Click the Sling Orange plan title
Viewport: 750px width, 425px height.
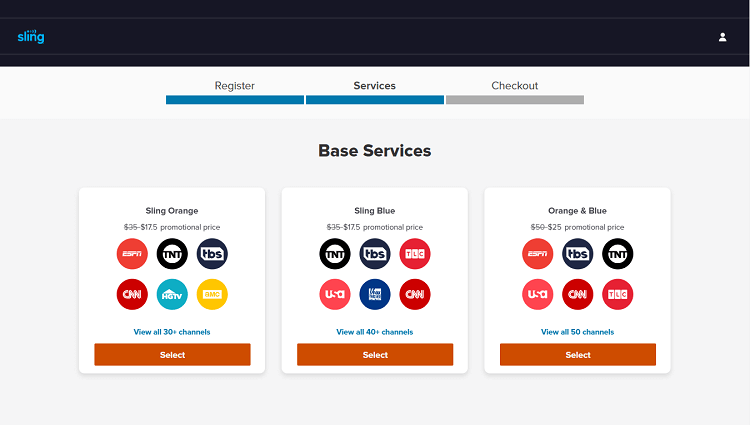(172, 211)
